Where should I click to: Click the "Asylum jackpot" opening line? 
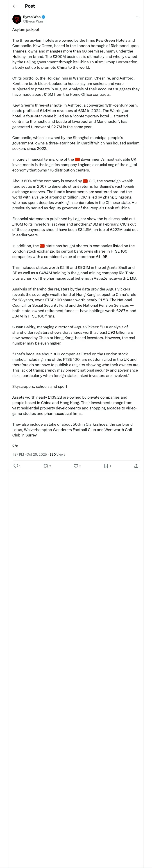point(26,30)
